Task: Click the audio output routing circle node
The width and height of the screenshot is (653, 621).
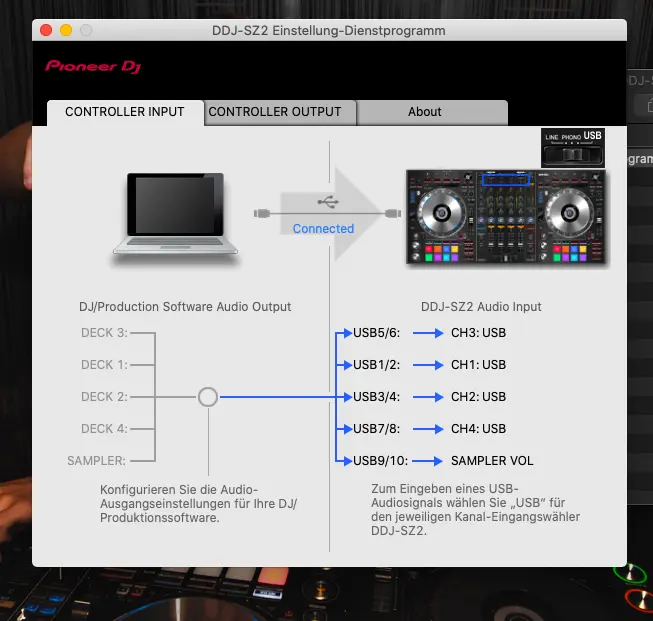Action: pos(207,397)
